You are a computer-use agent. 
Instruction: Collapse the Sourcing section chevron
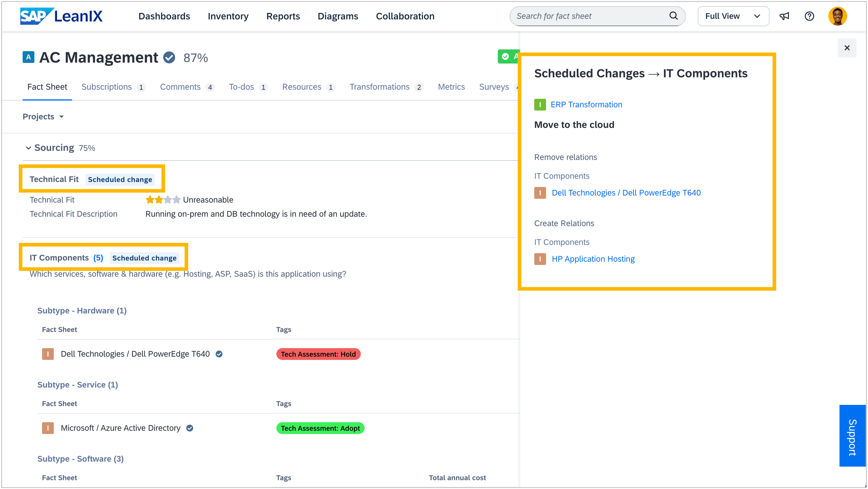(x=28, y=148)
